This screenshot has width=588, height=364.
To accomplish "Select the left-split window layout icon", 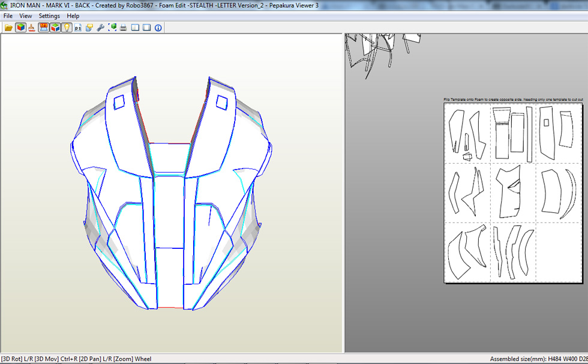I will point(135,28).
